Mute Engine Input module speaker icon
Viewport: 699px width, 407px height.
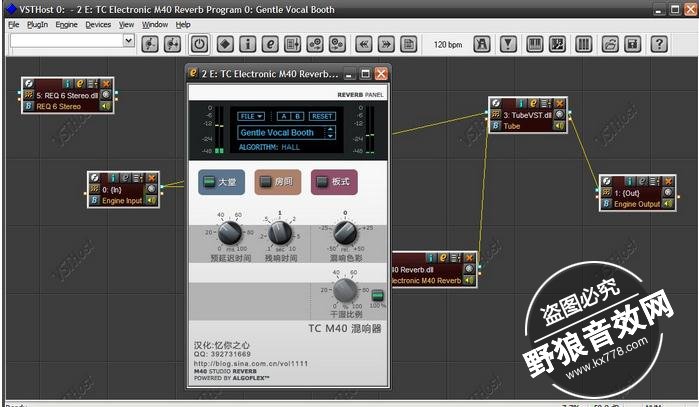[x=152, y=201]
